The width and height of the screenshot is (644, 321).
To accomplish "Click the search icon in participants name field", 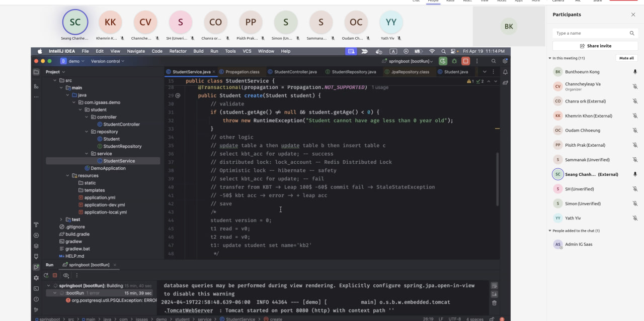I will (632, 33).
